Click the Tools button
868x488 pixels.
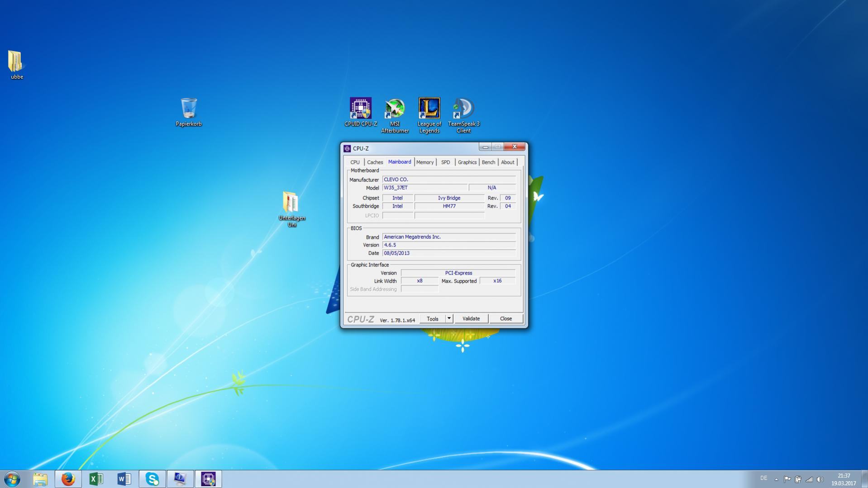433,319
